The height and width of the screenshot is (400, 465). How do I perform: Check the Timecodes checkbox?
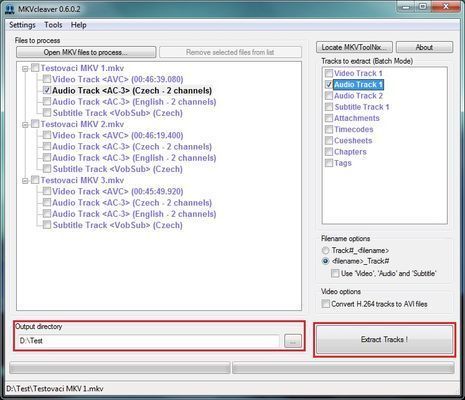point(329,129)
